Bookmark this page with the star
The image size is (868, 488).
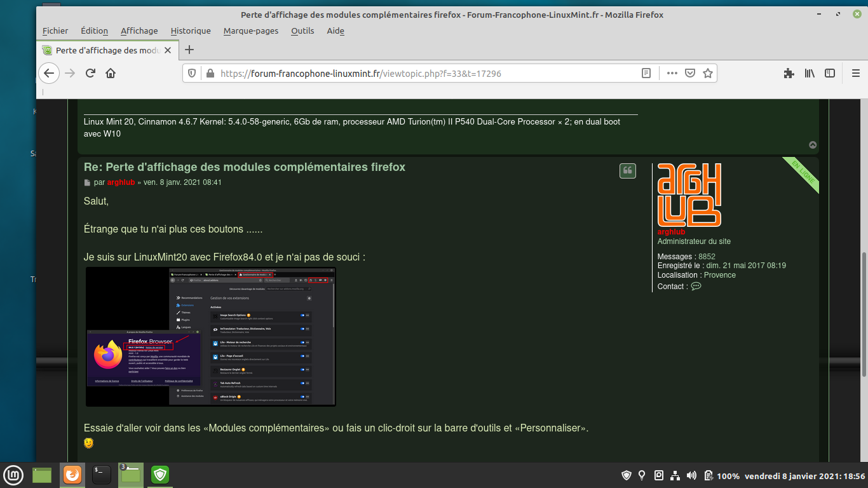708,73
